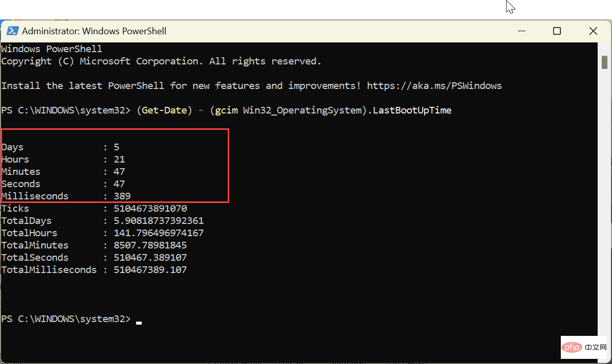Click the title "Administrator: Windows PowerShell"
The image size is (612, 364).
pos(94,31)
